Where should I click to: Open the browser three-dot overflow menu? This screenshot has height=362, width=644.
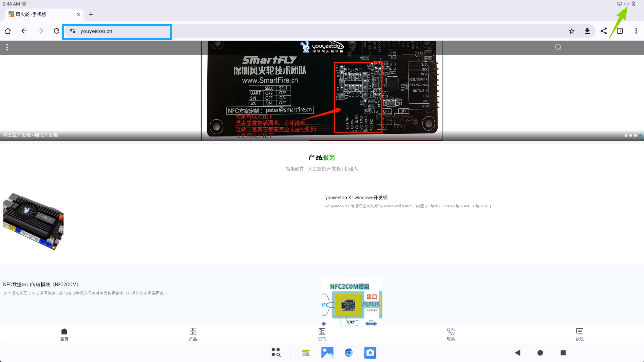tap(636, 31)
